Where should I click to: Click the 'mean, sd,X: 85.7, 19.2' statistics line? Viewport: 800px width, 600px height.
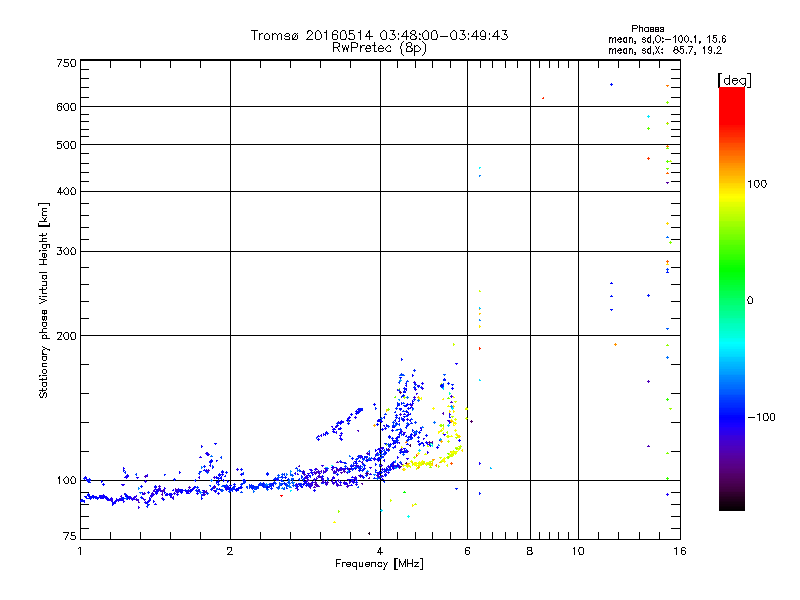point(665,50)
